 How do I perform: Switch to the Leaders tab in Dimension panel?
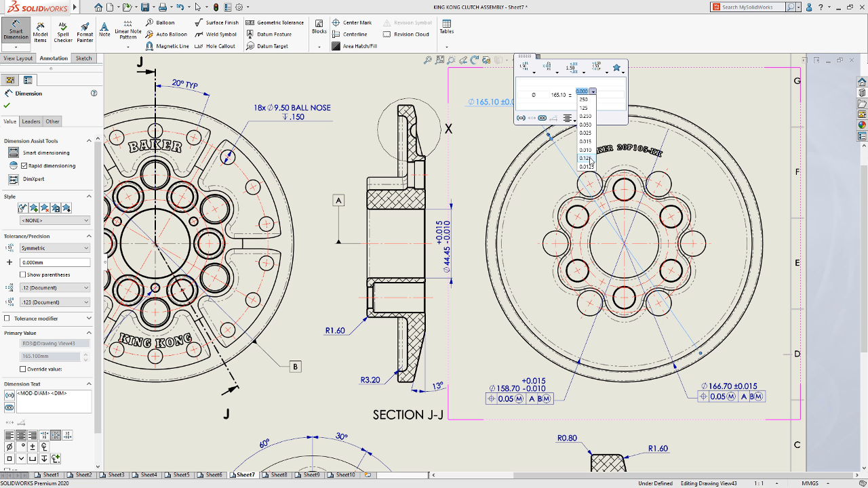pyautogui.click(x=30, y=121)
